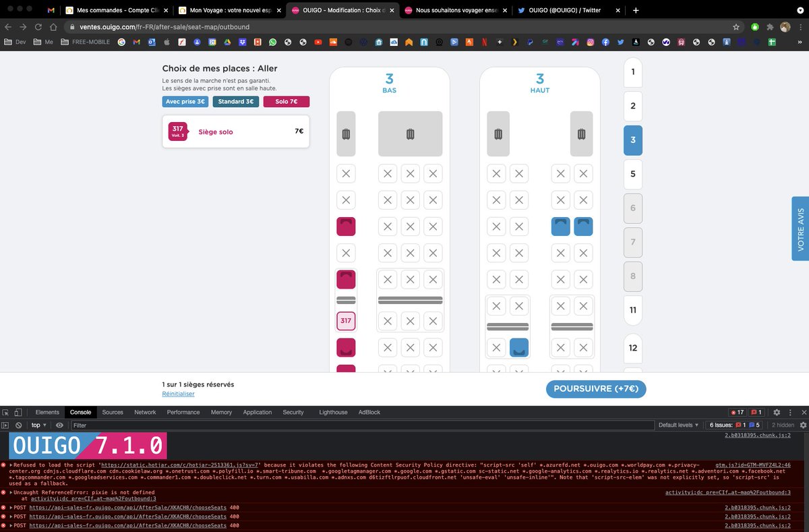This screenshot has height=532, width=809.
Task: Clear the console with the clear icon
Action: 19,425
